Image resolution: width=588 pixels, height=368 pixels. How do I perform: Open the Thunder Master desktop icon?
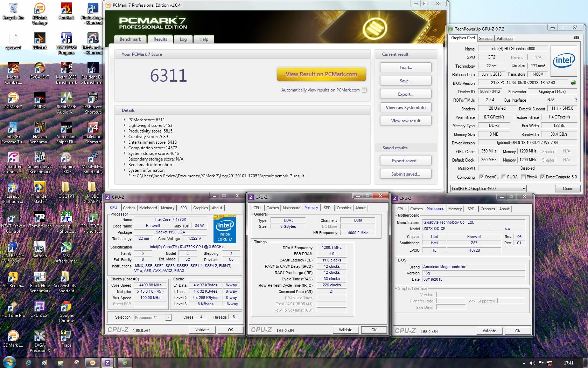tap(40, 192)
